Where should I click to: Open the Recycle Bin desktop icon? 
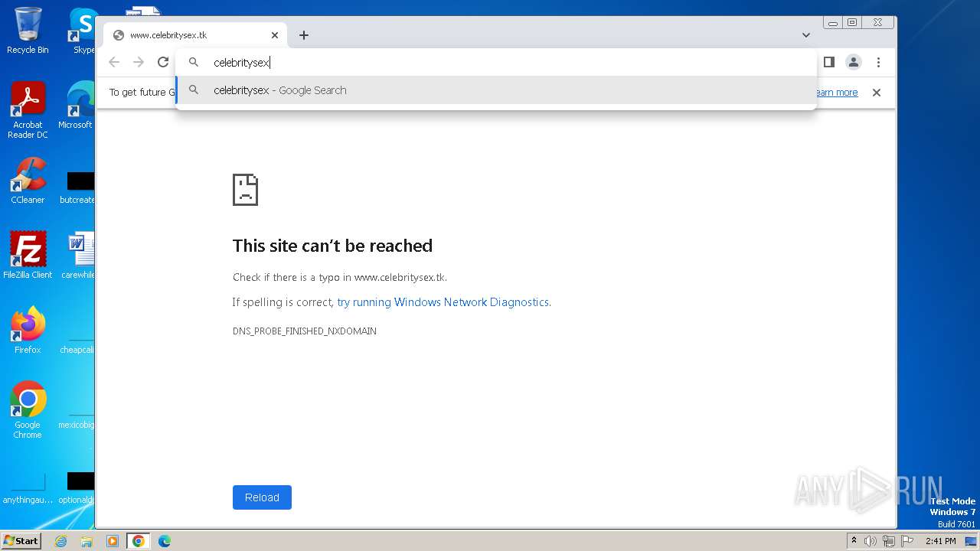(28, 31)
